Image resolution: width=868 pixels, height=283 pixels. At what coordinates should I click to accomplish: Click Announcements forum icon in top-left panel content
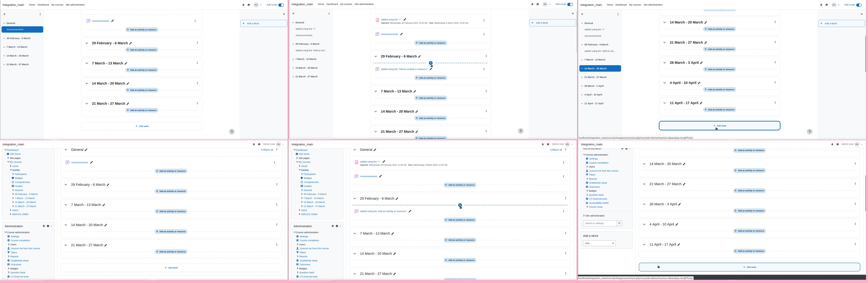pyautogui.click(x=89, y=21)
